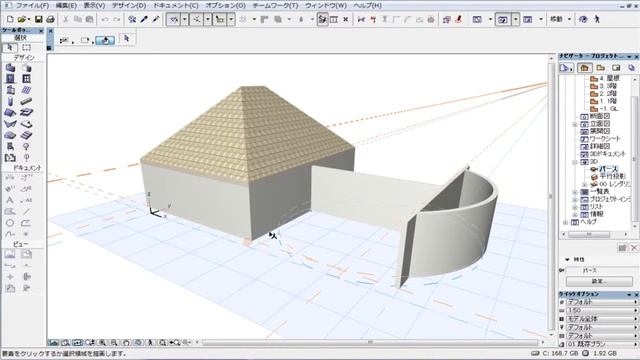Viewport: 640px width, 360px height.
Task: Click the pan hand icon at bottom
Action: click(127, 343)
